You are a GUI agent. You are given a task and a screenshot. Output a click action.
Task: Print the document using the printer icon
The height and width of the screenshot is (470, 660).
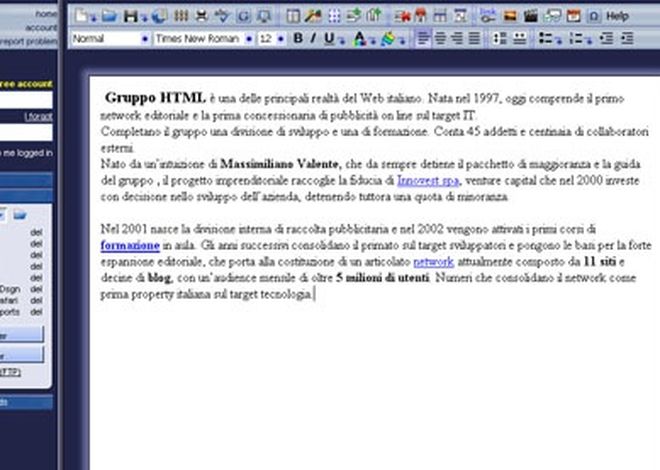202,16
